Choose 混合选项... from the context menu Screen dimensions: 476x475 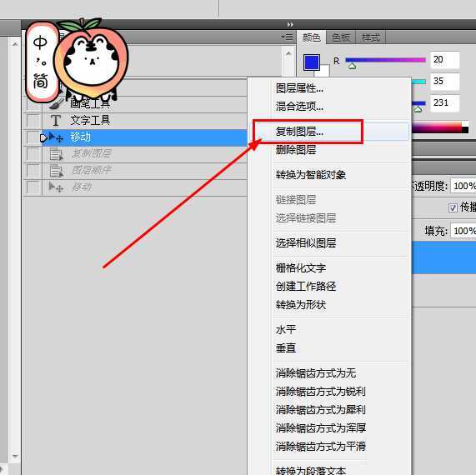click(x=299, y=107)
